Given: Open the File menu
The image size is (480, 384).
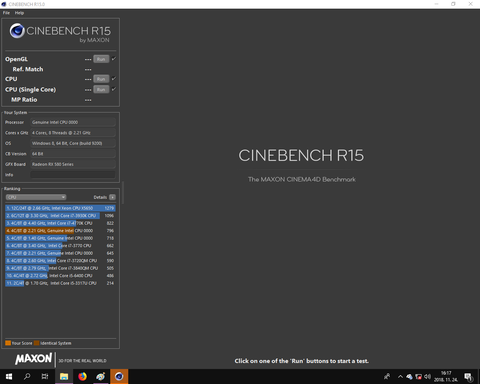Looking at the screenshot, I should coord(6,13).
